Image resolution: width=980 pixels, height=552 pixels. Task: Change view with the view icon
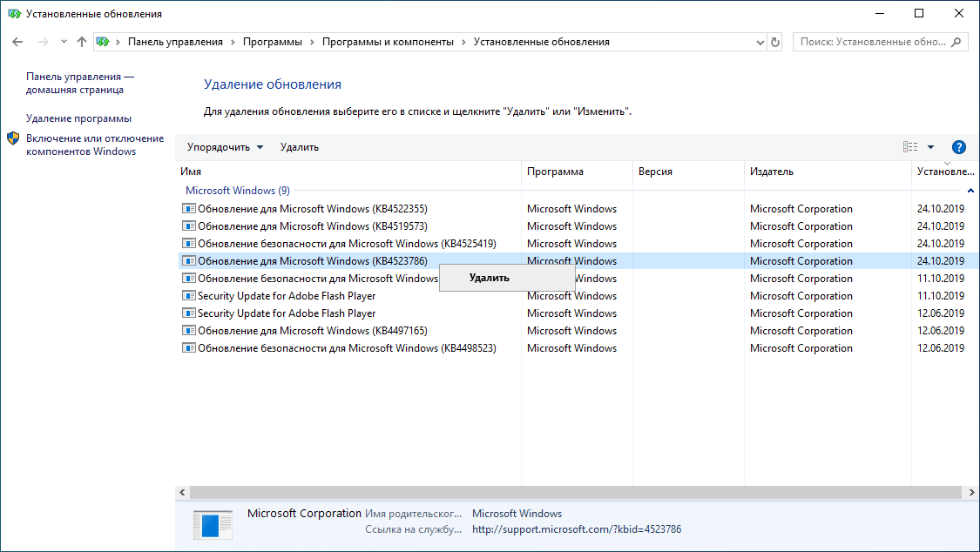910,147
